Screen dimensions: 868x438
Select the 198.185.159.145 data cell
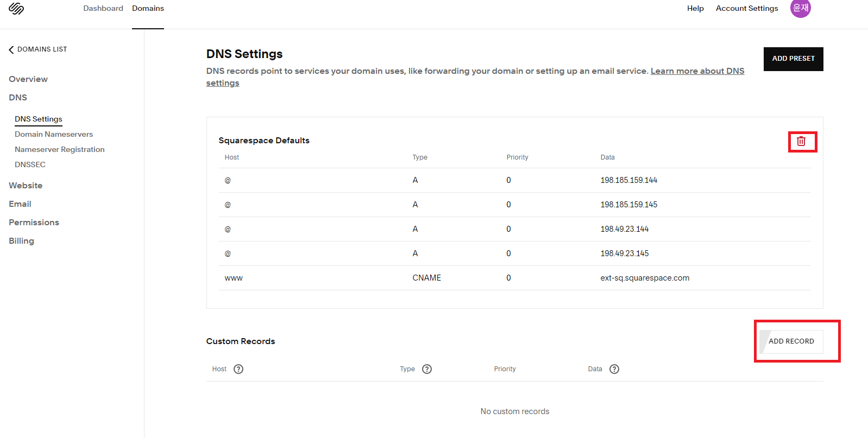pyautogui.click(x=628, y=205)
